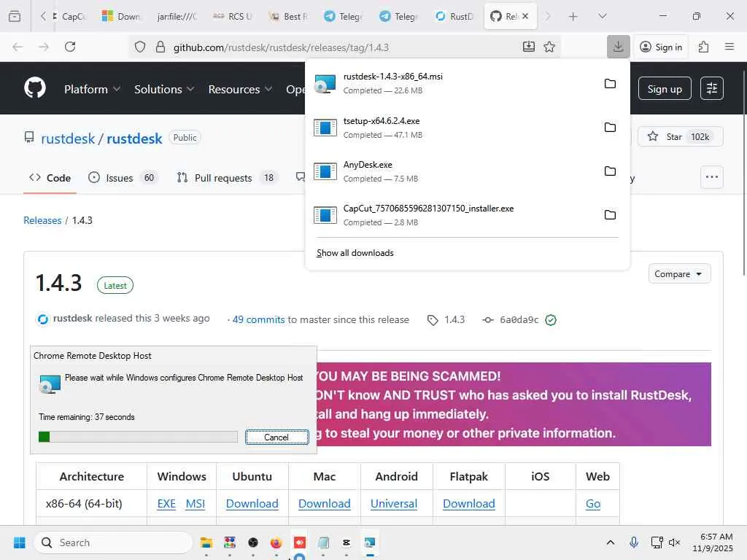The width and height of the screenshot is (747, 560).
Task: Click the verified commit checkmark icon
Action: click(551, 320)
